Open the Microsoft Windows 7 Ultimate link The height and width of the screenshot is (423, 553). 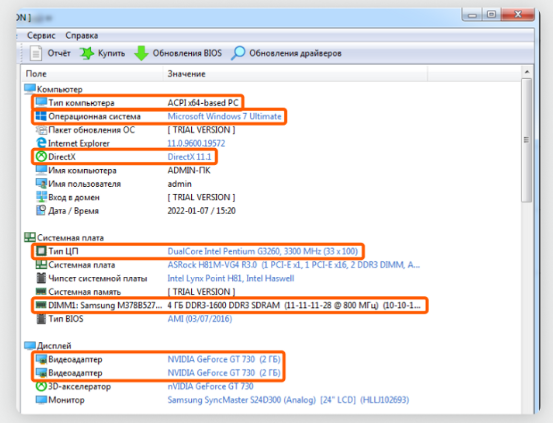pyautogui.click(x=224, y=116)
